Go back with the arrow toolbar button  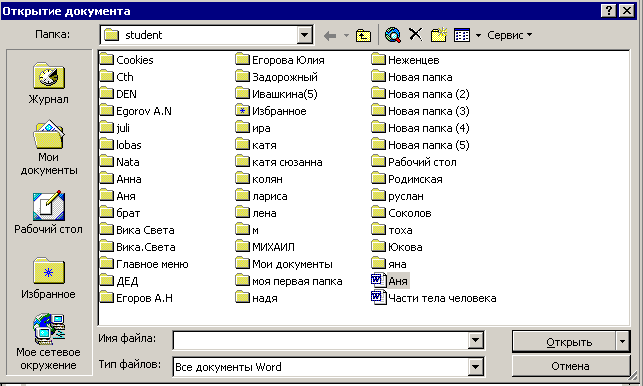pyautogui.click(x=330, y=36)
